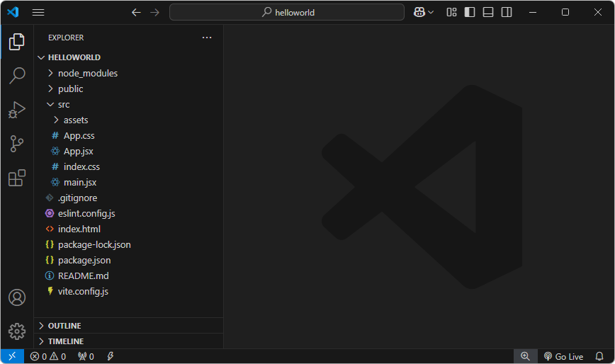Toggle the bottom panel
615x364 pixels.
[x=488, y=12]
